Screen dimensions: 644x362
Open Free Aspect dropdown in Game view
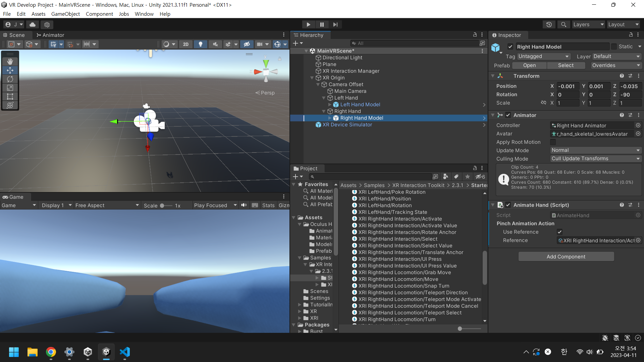(x=107, y=205)
